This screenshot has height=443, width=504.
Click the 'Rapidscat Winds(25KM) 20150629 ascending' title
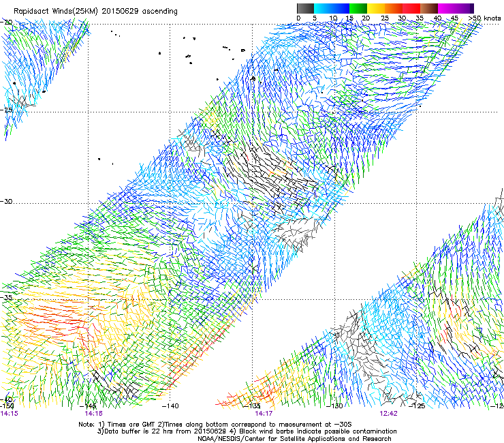[x=95, y=12]
